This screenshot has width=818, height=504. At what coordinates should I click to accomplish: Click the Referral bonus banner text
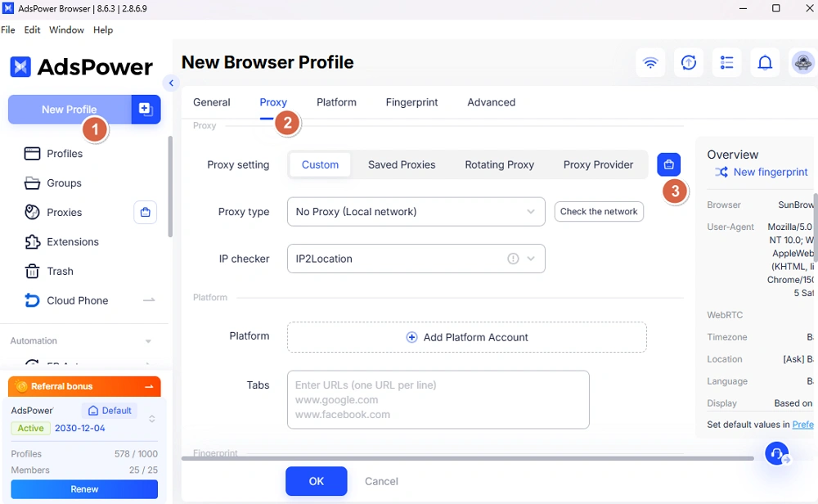pyautogui.click(x=61, y=387)
